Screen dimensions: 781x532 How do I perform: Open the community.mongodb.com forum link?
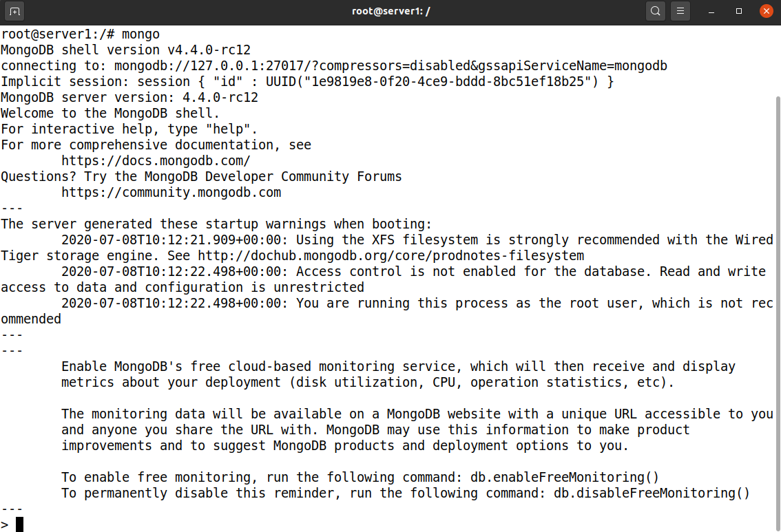(171, 193)
